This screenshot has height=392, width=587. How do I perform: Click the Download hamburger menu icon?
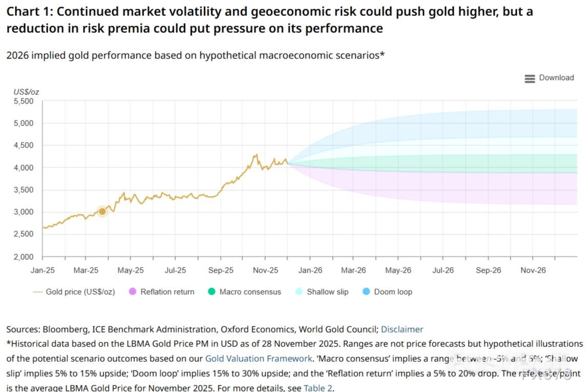click(530, 78)
